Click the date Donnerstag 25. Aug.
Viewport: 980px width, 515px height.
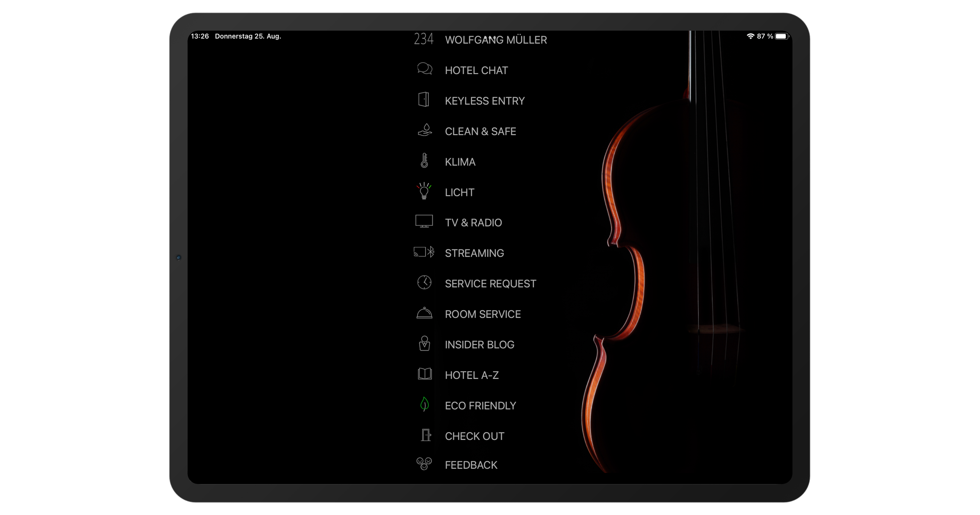coord(248,36)
